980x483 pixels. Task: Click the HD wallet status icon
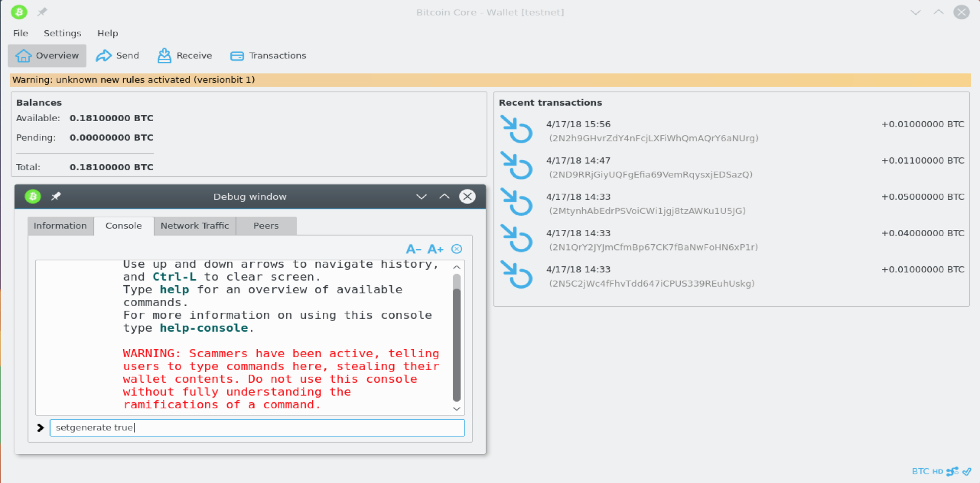[938, 471]
